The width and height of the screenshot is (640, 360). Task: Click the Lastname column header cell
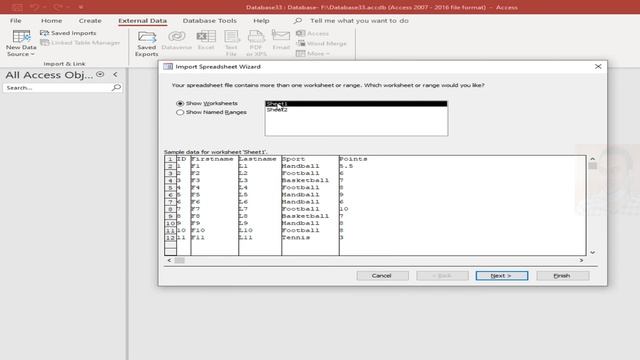click(x=260, y=159)
